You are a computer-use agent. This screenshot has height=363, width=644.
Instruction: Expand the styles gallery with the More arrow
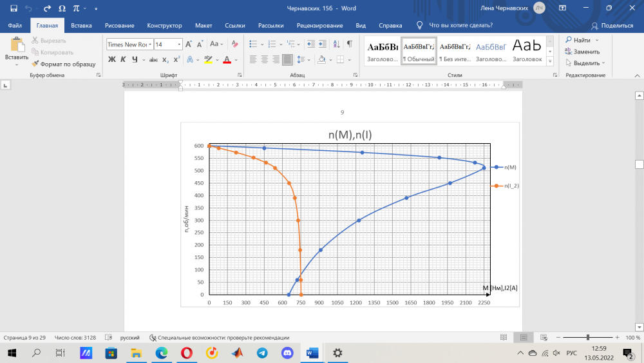[x=550, y=61]
